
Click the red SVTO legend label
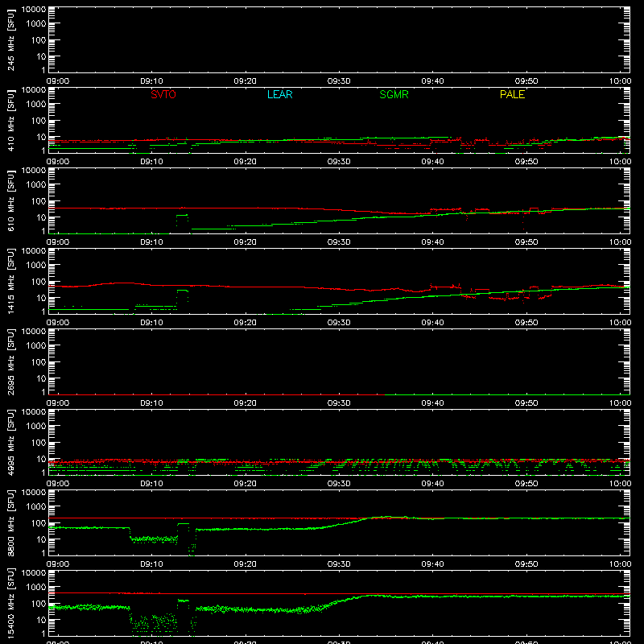coord(163,94)
